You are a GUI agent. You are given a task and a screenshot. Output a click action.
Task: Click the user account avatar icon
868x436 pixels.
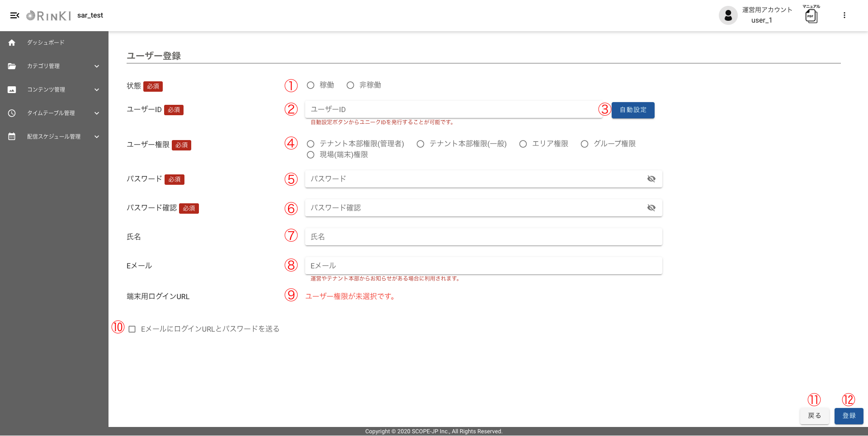[x=728, y=15]
